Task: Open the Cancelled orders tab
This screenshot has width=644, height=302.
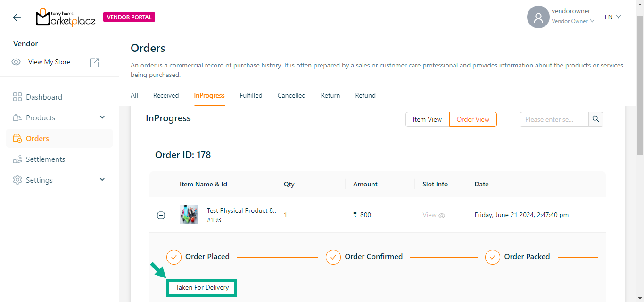Action: pos(291,95)
